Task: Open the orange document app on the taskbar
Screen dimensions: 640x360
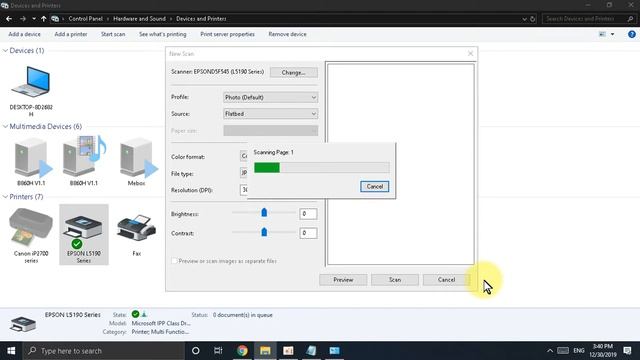Action: (288, 351)
